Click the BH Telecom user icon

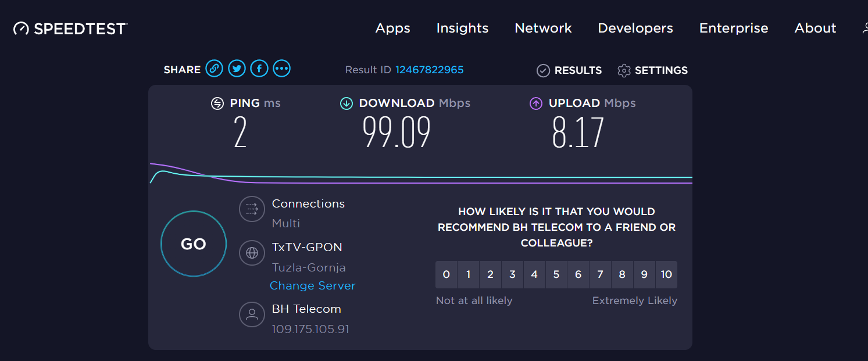pyautogui.click(x=252, y=314)
